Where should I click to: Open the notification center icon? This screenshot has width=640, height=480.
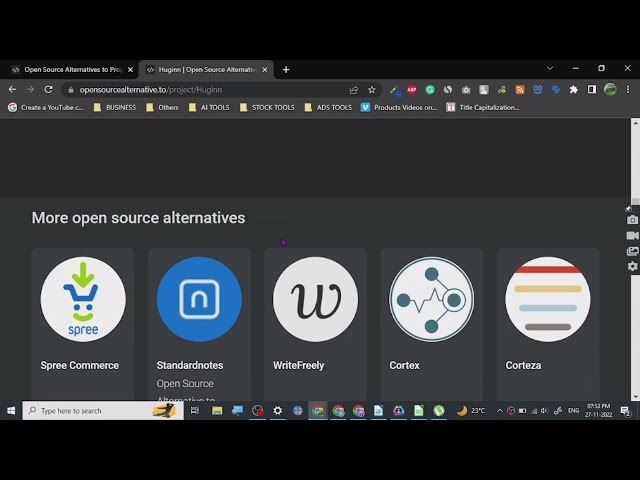click(x=625, y=411)
